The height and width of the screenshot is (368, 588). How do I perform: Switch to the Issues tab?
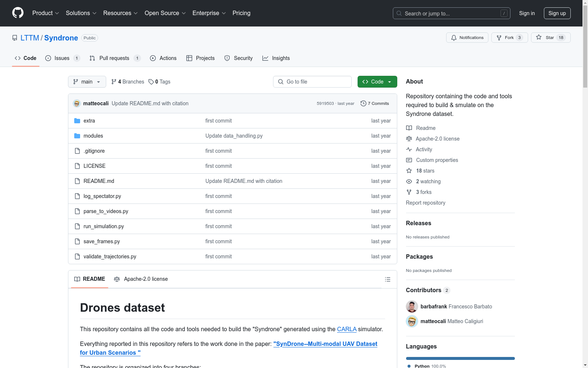pos(62,58)
